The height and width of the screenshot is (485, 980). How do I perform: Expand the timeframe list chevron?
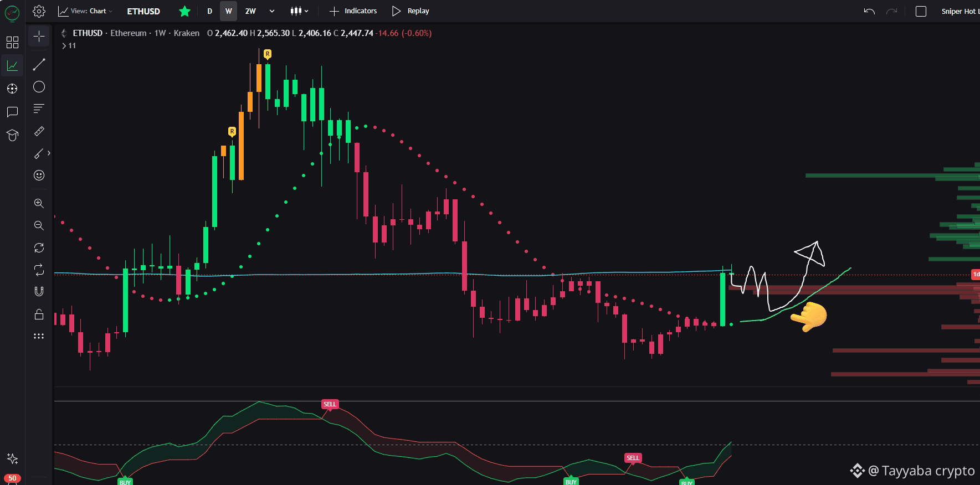[x=271, y=11]
